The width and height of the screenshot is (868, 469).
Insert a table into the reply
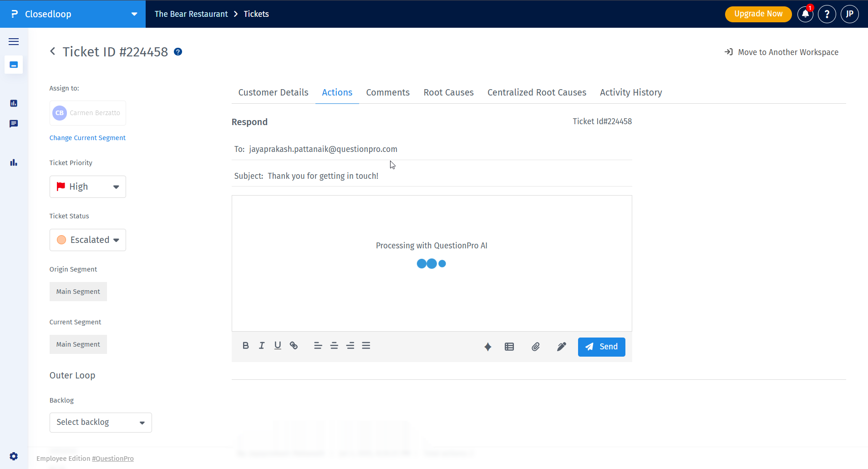[508, 347]
